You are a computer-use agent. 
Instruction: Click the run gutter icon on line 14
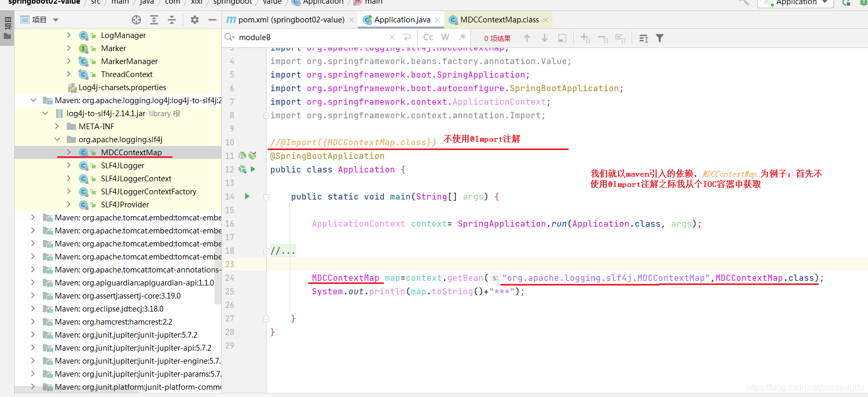[247, 196]
